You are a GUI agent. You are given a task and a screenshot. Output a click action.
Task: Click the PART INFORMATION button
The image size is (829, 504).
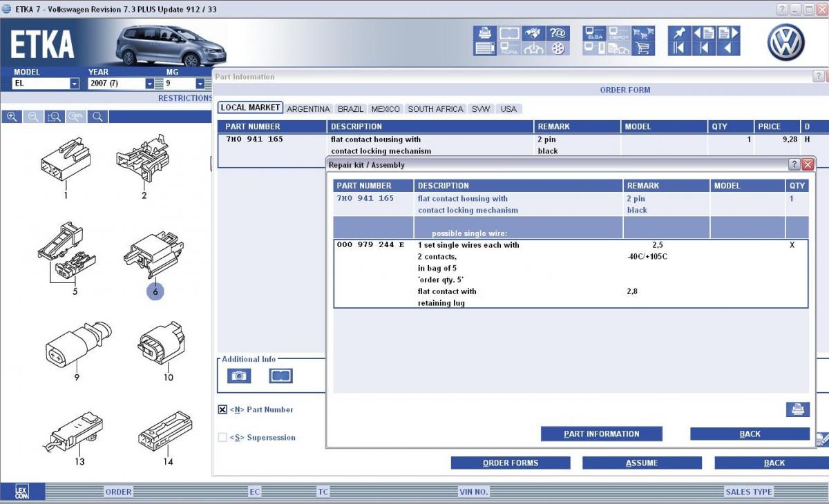point(602,434)
